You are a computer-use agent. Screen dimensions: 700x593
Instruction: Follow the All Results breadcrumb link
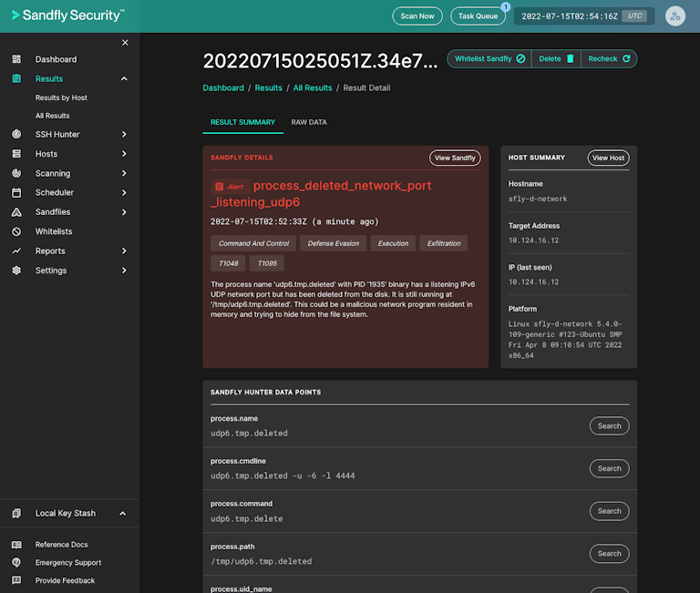click(x=313, y=87)
